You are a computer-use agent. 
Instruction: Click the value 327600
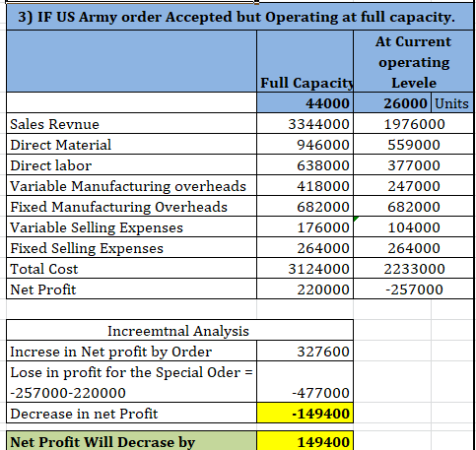coord(306,351)
